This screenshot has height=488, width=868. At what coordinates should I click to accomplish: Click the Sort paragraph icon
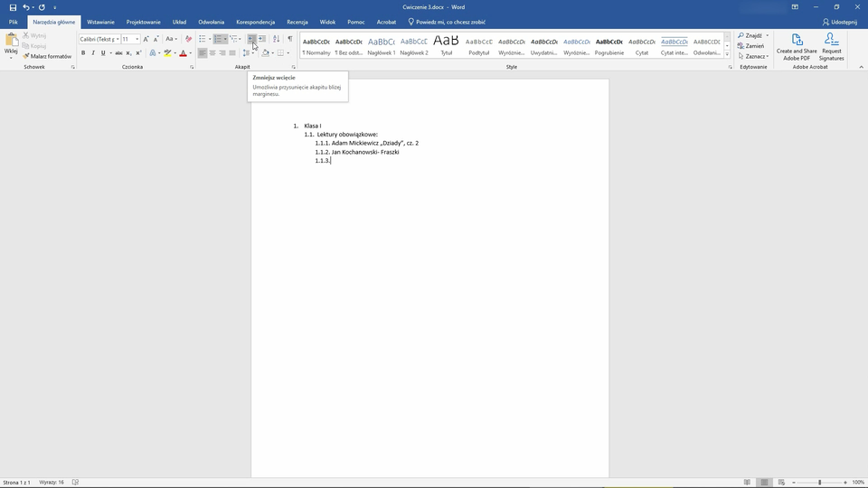coord(277,39)
